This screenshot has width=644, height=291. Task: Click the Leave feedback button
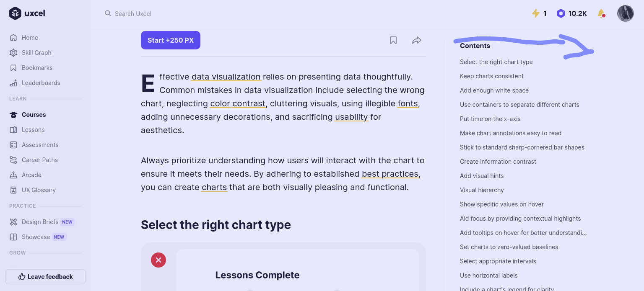tap(45, 277)
